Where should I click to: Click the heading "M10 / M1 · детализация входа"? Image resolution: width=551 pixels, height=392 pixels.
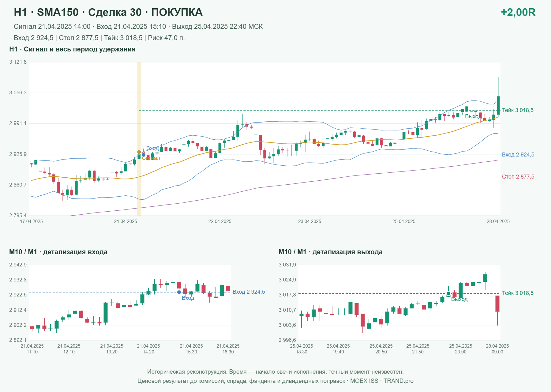pos(58,252)
